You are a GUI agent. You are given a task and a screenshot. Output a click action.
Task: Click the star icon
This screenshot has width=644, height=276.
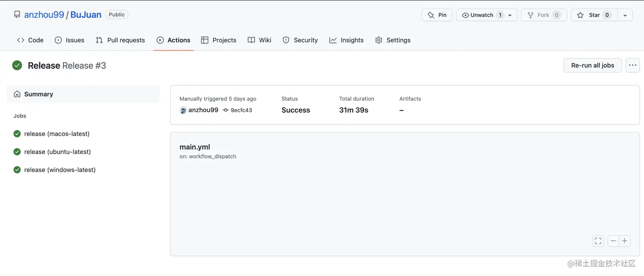click(580, 15)
